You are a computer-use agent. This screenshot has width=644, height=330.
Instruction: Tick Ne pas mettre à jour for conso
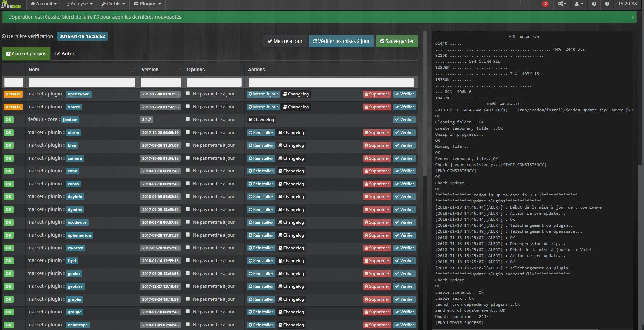[x=188, y=184]
